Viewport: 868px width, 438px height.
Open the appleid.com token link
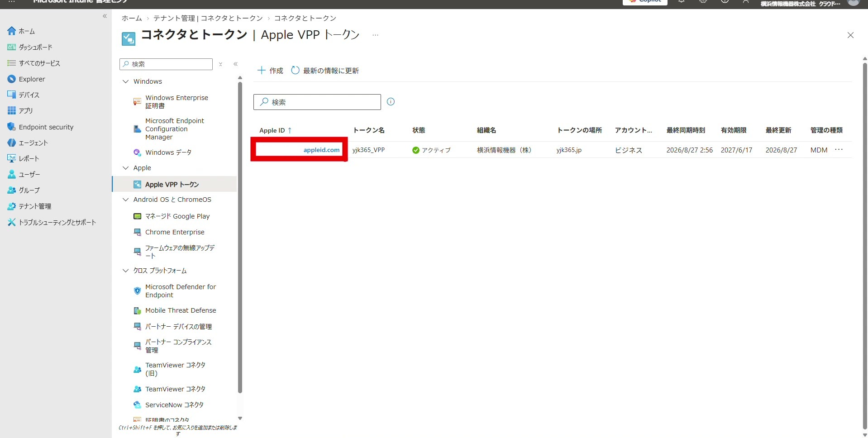tap(321, 150)
